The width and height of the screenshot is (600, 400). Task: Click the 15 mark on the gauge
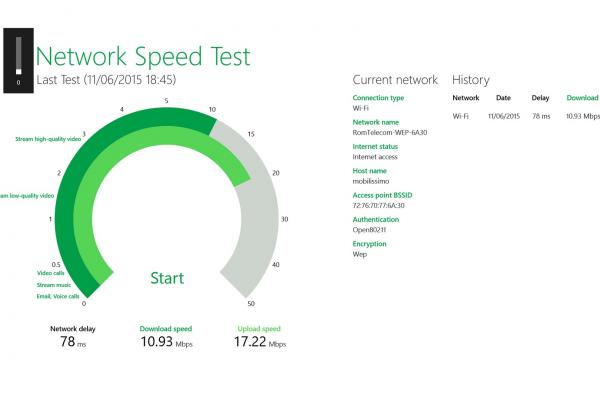click(251, 134)
